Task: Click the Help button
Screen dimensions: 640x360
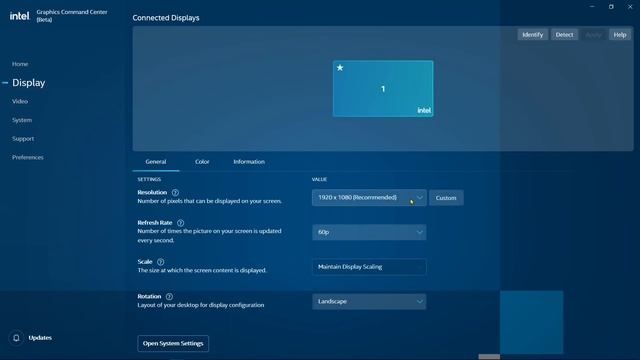Action: pos(620,35)
